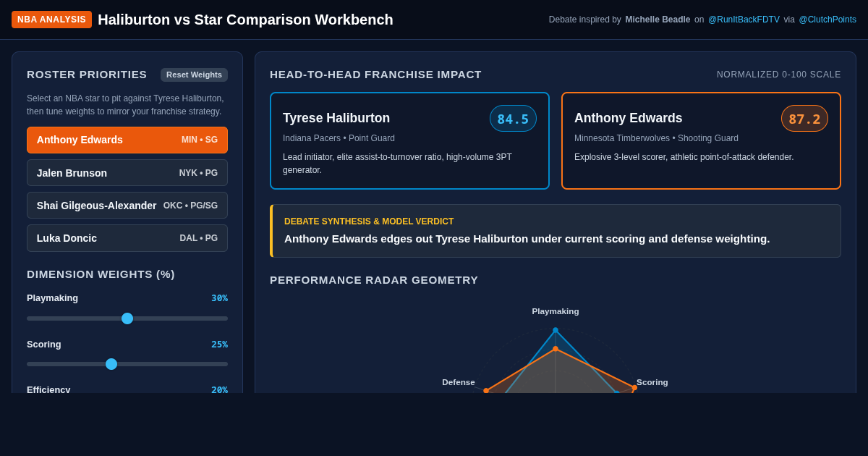Click the Michelle Beadle name in header
868x456 pixels.
[x=658, y=20]
